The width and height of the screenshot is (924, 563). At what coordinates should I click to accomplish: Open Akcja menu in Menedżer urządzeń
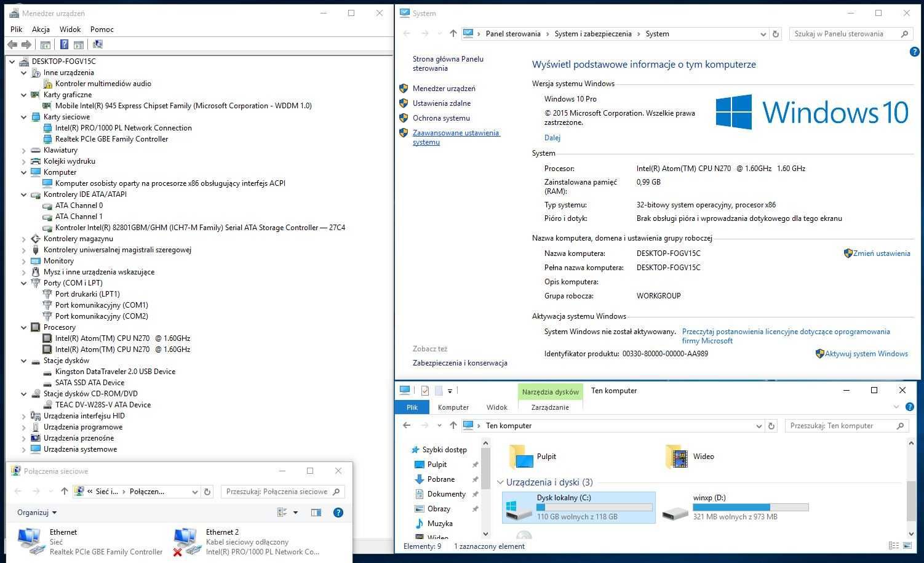41,29
